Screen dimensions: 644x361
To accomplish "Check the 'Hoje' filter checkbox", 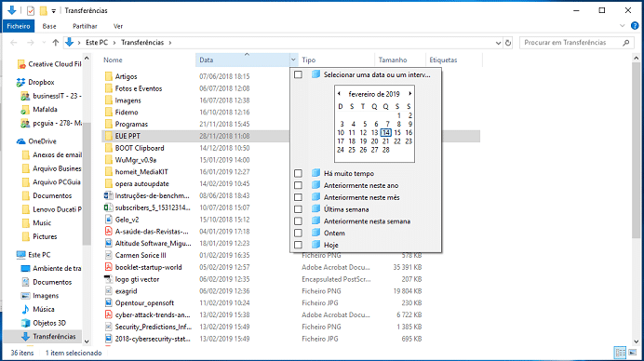I will [x=298, y=245].
